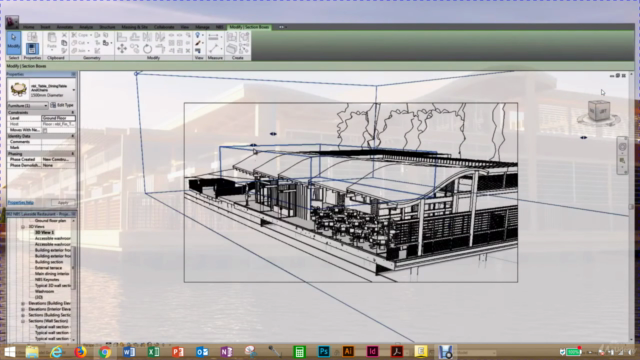
Task: Collapse the 3D Views tree node
Action: 23,227
